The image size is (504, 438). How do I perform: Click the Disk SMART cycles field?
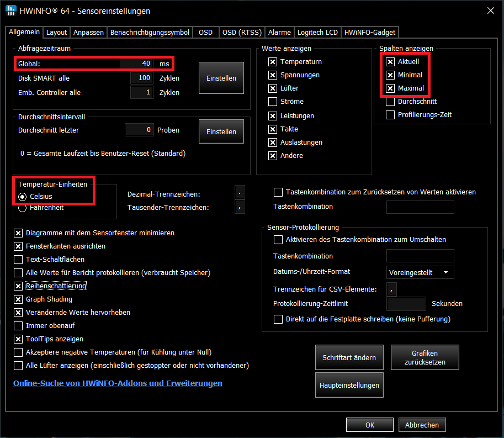142,78
